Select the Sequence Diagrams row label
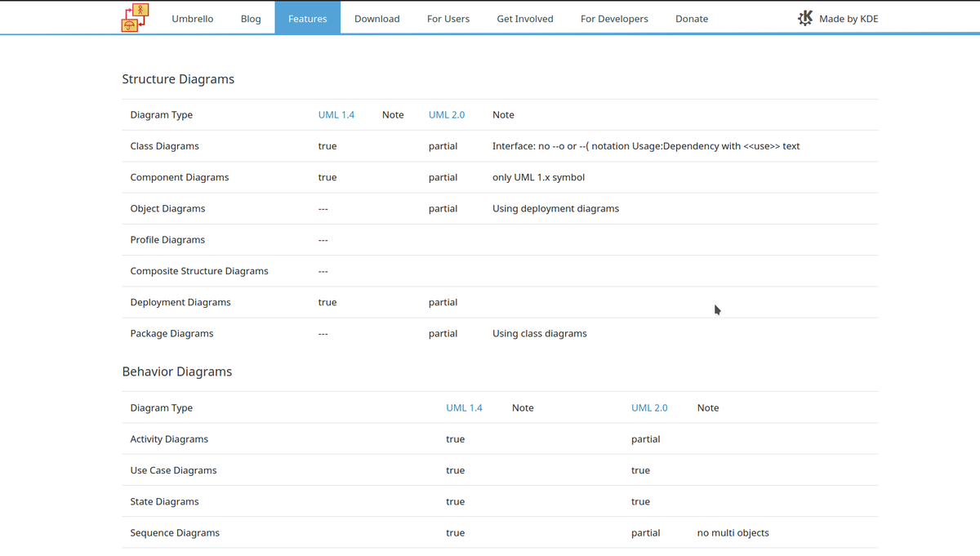Screen dimensions: 980x556 [x=175, y=533]
